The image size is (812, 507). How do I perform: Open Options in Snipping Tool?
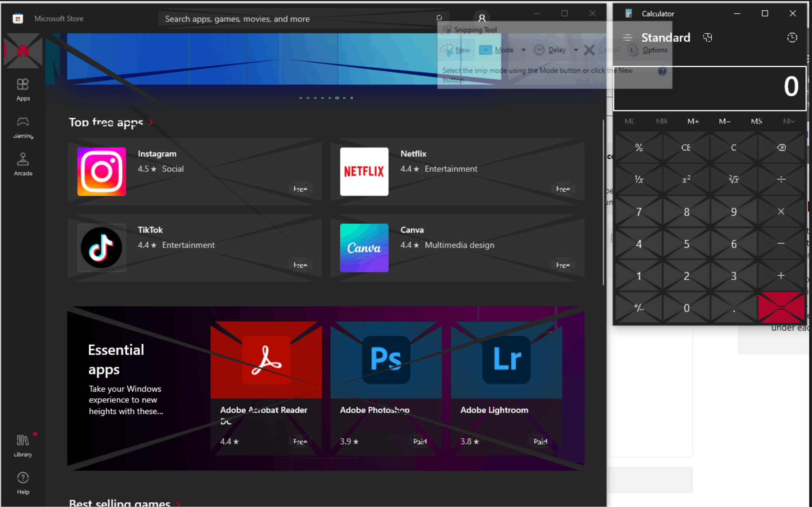[647, 50]
